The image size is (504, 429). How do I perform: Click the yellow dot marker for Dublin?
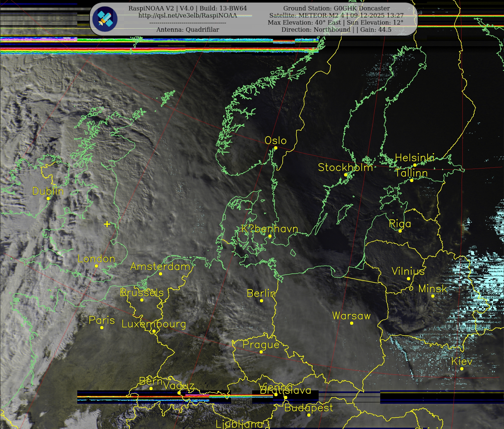tap(48, 198)
